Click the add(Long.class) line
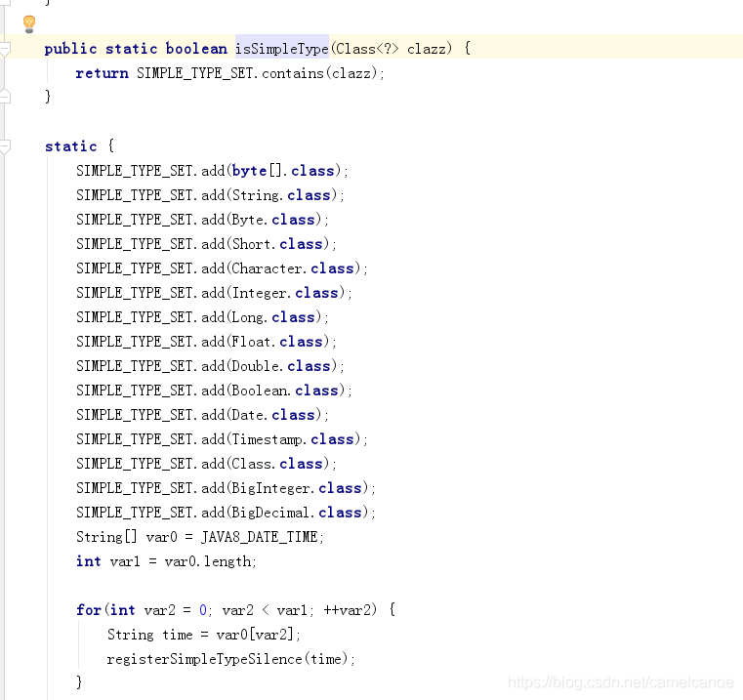This screenshot has height=700, width=743. pyautogui.click(x=202, y=317)
